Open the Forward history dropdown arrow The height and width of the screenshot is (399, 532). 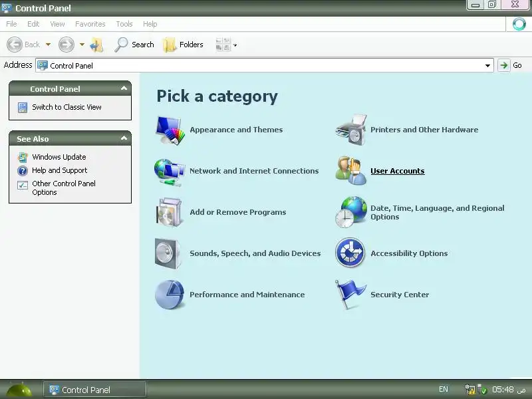pyautogui.click(x=82, y=45)
